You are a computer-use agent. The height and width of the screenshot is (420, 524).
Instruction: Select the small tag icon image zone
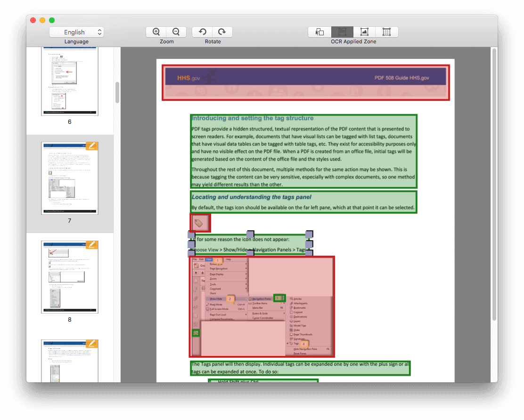200,223
